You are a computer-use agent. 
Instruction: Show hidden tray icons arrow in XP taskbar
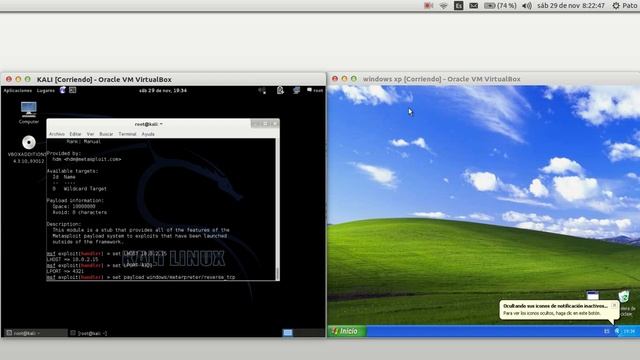tap(617, 331)
